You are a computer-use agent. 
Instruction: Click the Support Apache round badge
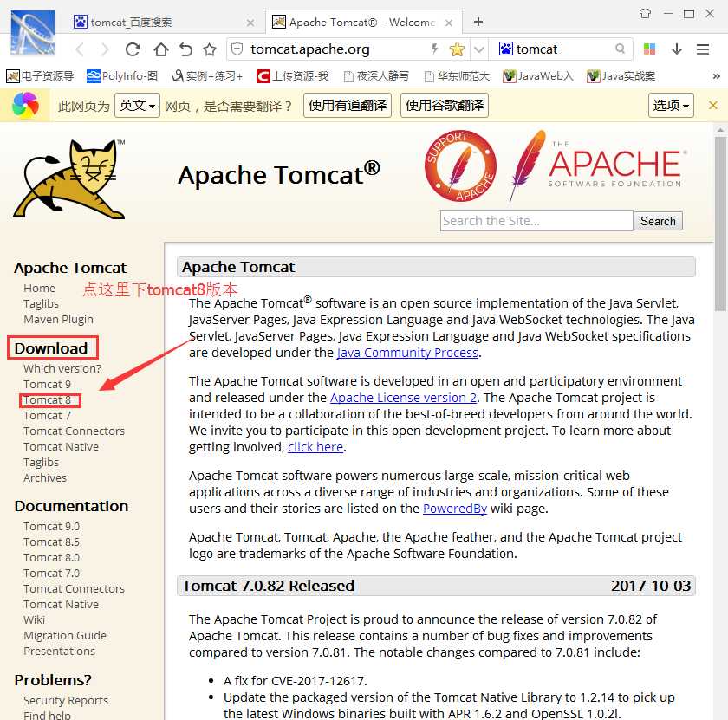coord(460,165)
